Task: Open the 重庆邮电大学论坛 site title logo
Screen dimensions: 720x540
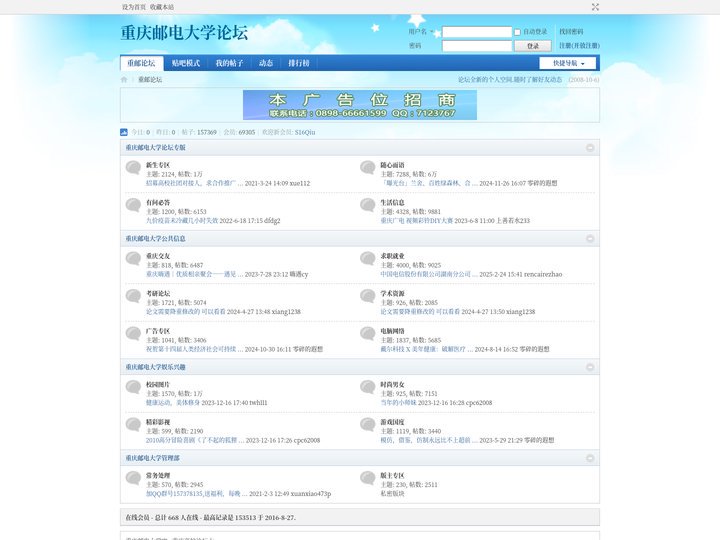Action: (x=184, y=33)
